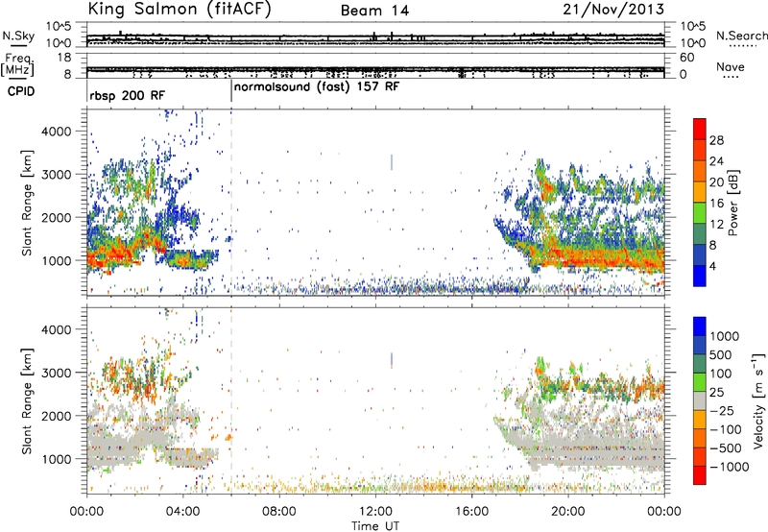Click the '28' Power colorbar tick

(716, 140)
